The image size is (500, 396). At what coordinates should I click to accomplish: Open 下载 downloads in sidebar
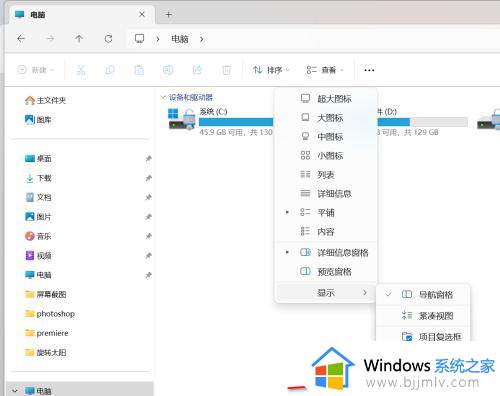[38, 178]
